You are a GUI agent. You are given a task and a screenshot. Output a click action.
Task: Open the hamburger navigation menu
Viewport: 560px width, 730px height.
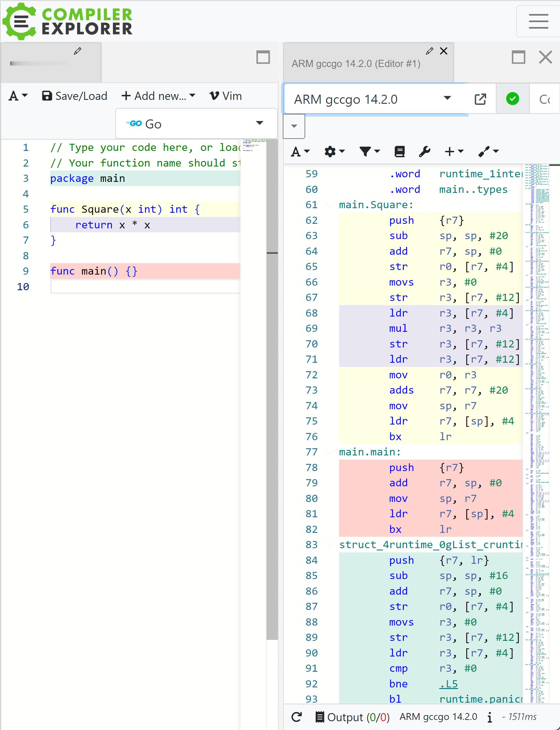(x=538, y=21)
